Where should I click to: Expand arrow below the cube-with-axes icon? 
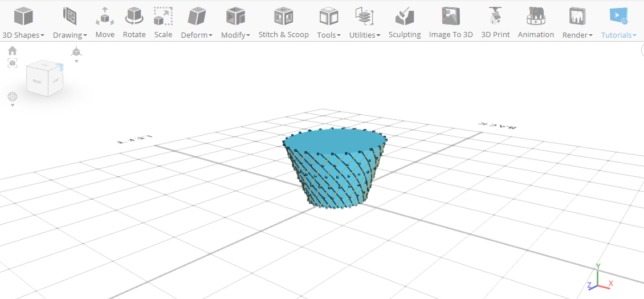[76, 61]
